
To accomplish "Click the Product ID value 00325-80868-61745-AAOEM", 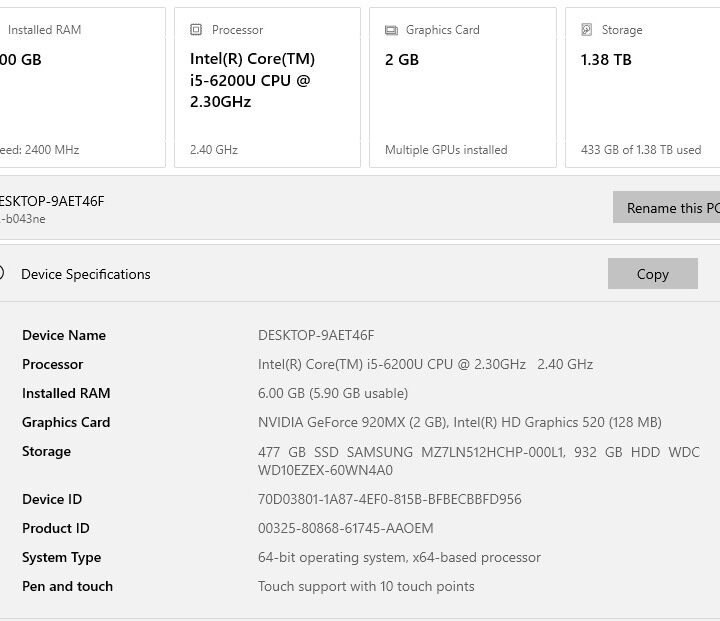I will tap(346, 528).
